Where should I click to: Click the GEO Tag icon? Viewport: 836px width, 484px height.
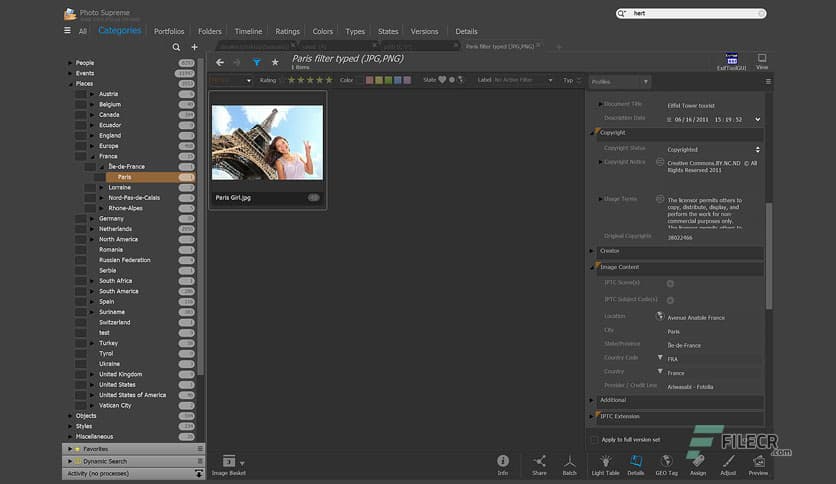tap(666, 463)
